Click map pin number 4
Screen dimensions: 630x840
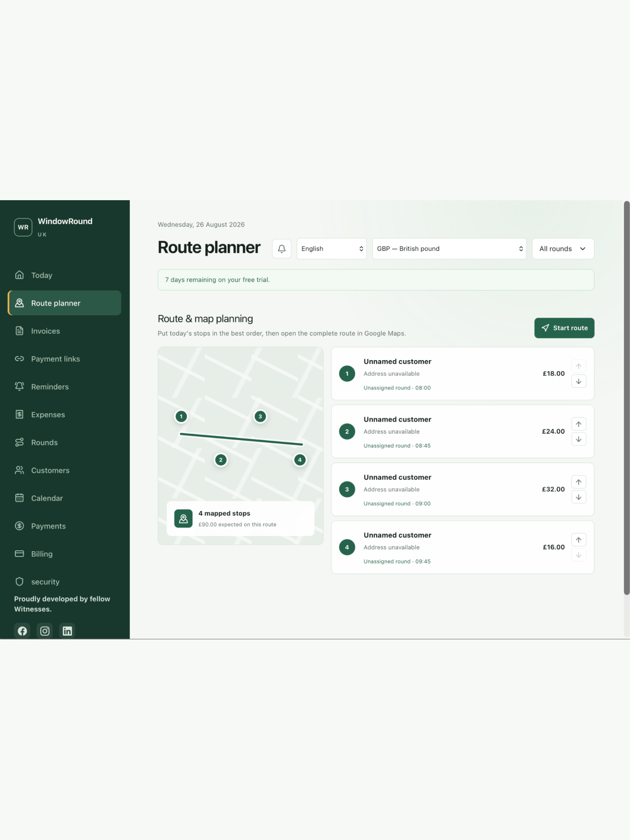(x=300, y=460)
